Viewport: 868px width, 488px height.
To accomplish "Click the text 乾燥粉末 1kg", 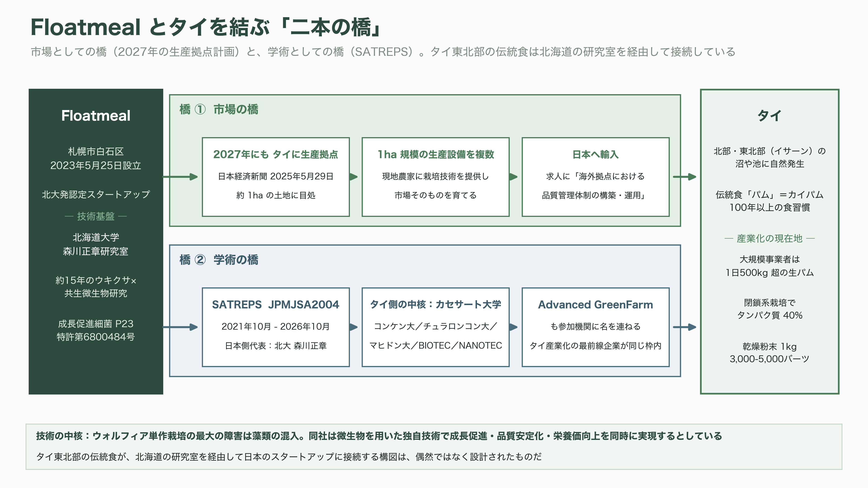I will (x=770, y=346).
